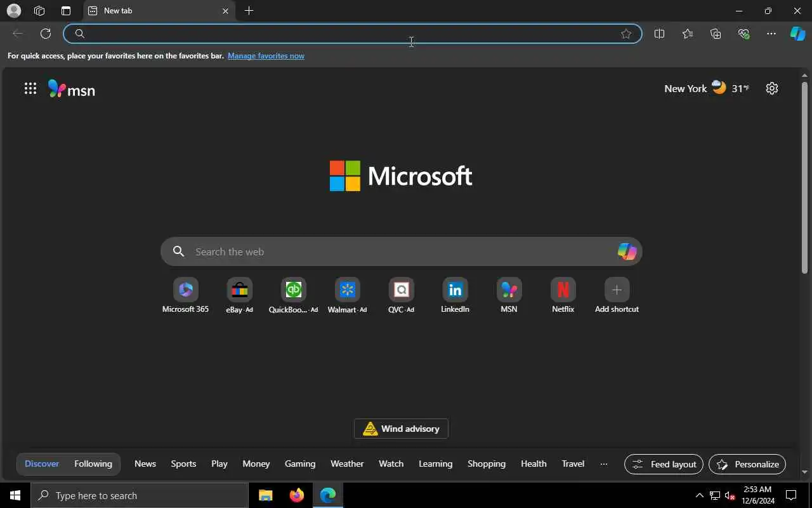The height and width of the screenshot is (508, 812).
Task: Click Manage favorites now link
Action: [x=266, y=56]
